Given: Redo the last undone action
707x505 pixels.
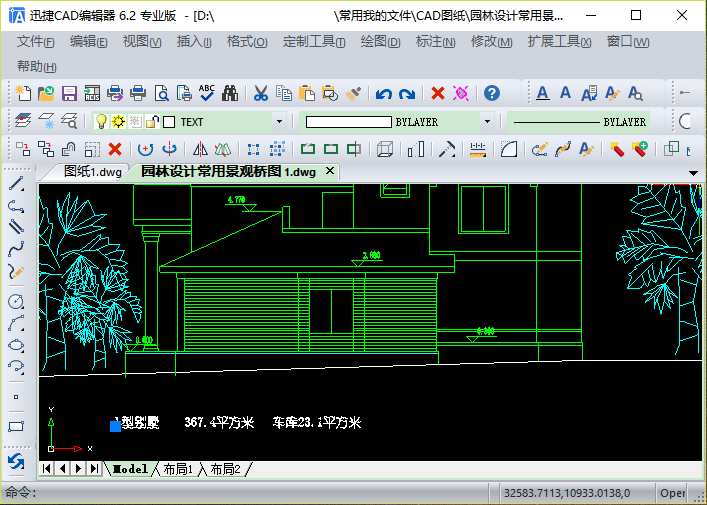Looking at the screenshot, I should (407, 94).
